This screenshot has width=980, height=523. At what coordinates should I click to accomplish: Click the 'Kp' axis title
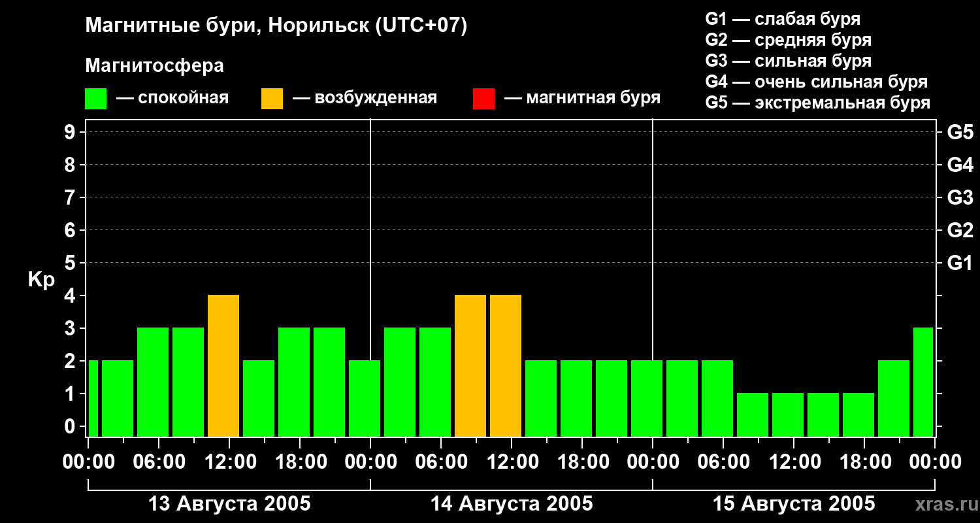pyautogui.click(x=41, y=280)
